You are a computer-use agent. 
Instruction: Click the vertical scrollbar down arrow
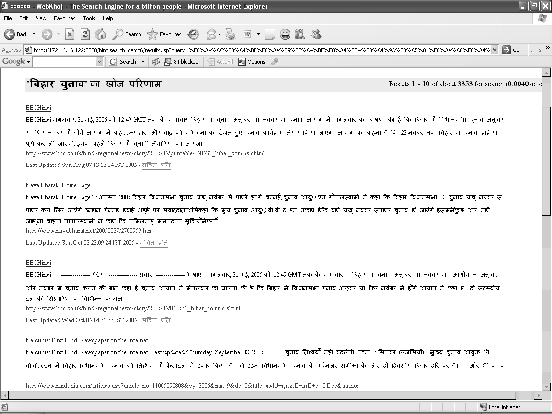coord(546,387)
